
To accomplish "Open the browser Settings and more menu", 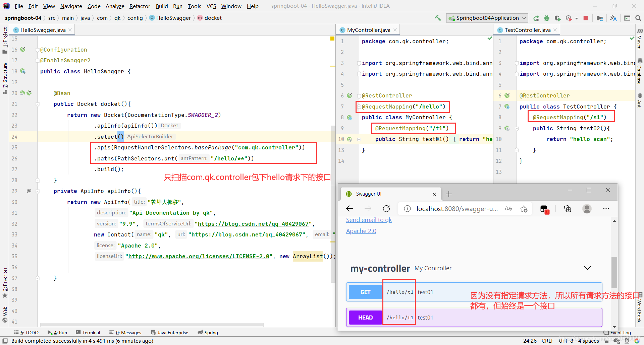I will [x=606, y=209].
